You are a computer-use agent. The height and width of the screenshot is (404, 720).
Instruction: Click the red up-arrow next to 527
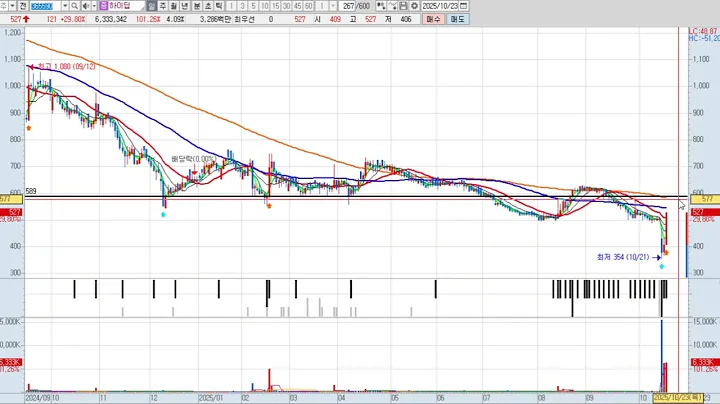(x=26, y=19)
